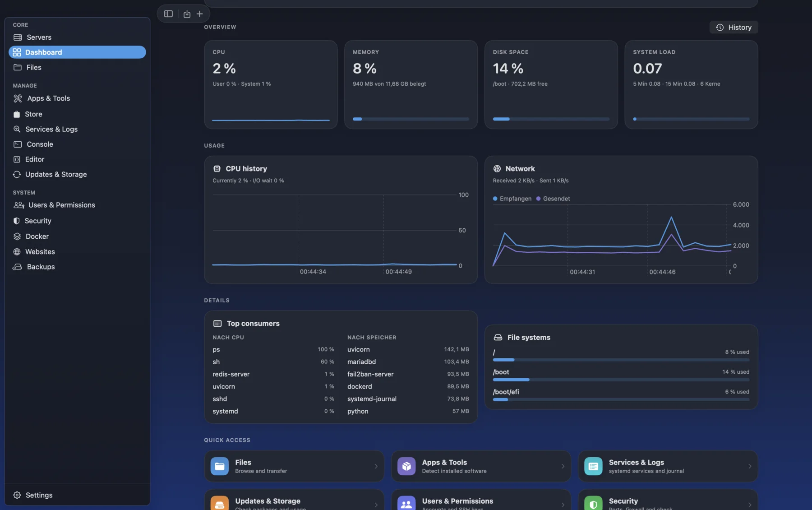Image resolution: width=812 pixels, height=510 pixels.
Task: Click the /boot file system usage bar
Action: click(621, 380)
